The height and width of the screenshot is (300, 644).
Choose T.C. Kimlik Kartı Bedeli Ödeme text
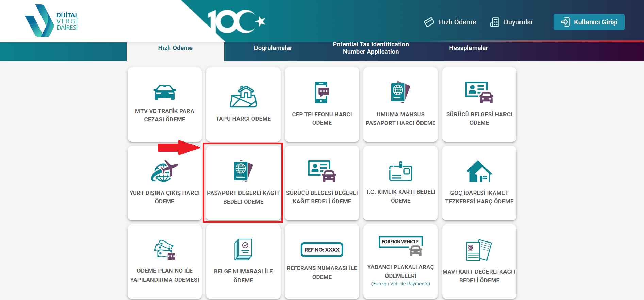point(400,196)
